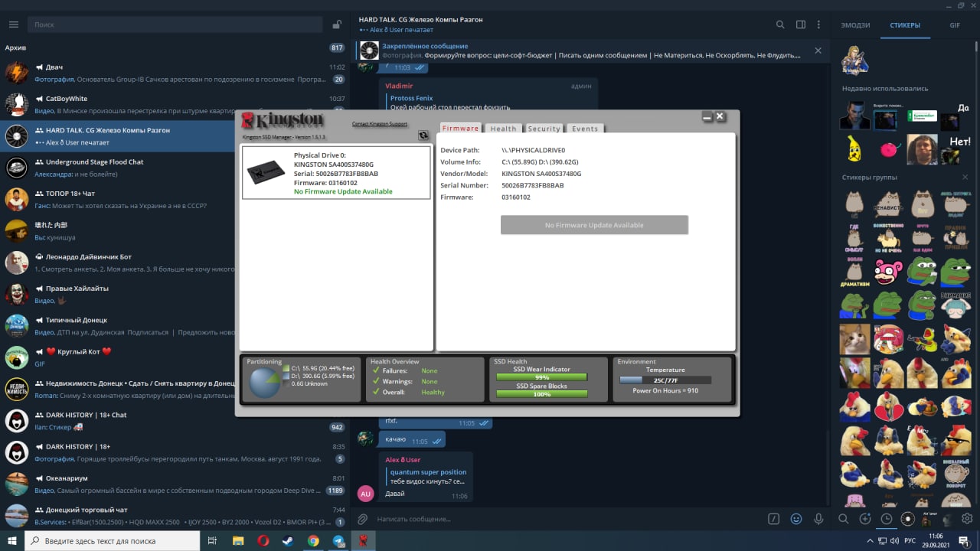Open Океанариум channel

point(175,484)
